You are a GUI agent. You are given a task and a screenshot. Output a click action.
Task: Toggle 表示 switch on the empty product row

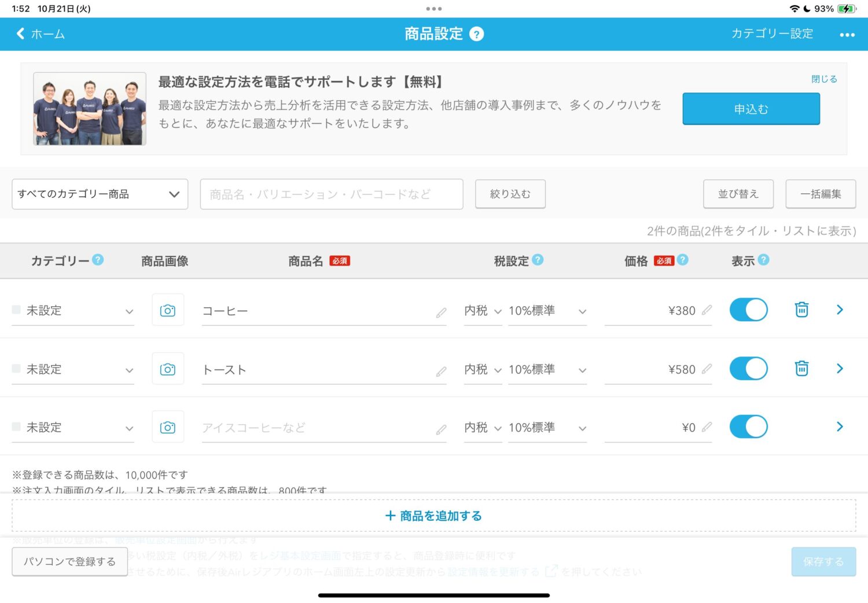coord(748,427)
